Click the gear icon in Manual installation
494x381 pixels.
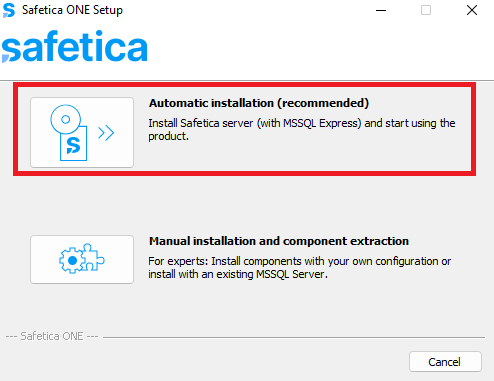point(71,260)
